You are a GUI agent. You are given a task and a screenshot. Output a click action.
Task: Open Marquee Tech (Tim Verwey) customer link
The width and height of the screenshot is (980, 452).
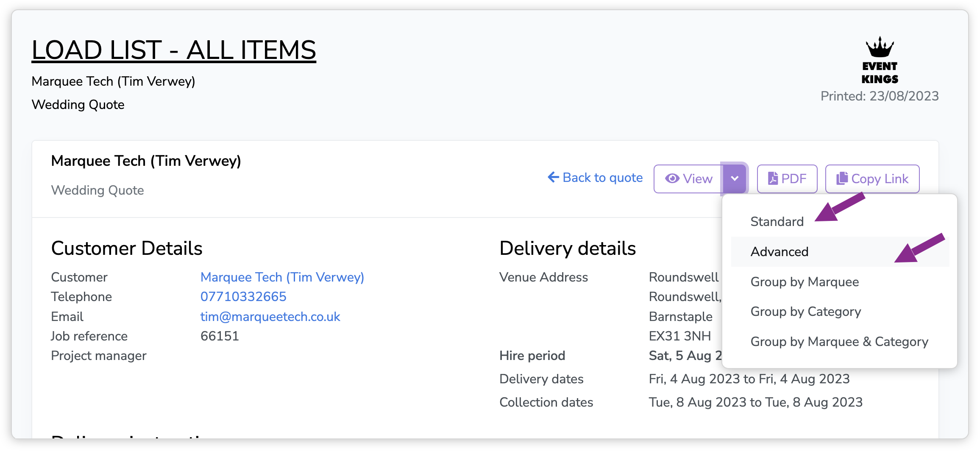282,277
